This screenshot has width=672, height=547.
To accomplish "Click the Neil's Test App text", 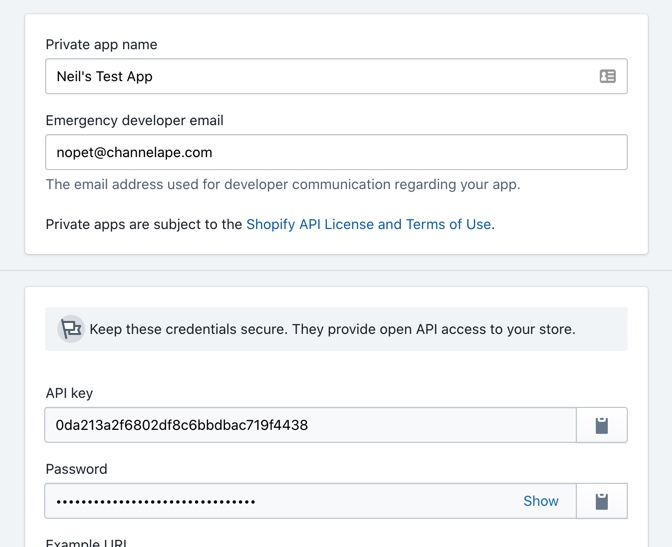I will tap(105, 76).
